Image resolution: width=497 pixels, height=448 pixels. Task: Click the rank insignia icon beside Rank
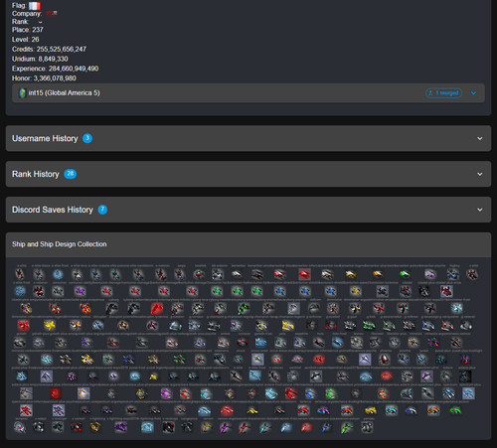[x=40, y=22]
